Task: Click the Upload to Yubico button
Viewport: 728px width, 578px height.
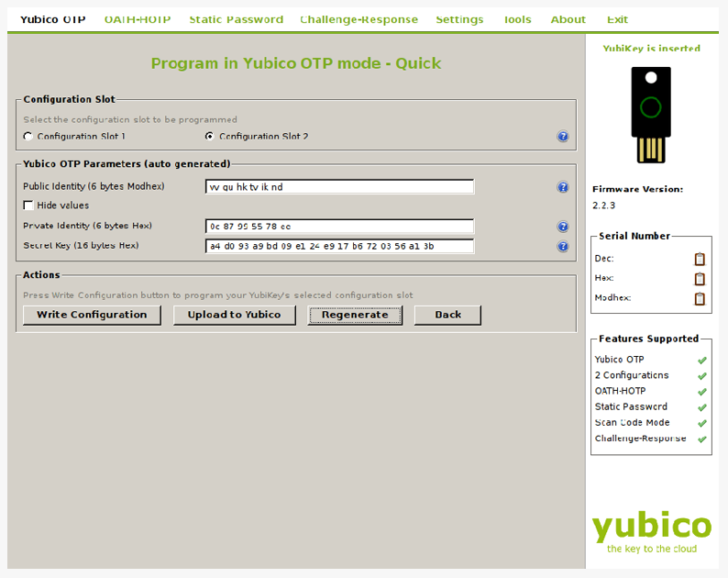Action: pyautogui.click(x=235, y=315)
